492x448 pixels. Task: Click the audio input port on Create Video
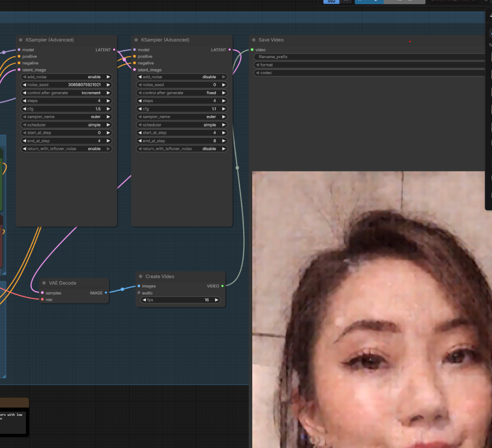tap(139, 293)
